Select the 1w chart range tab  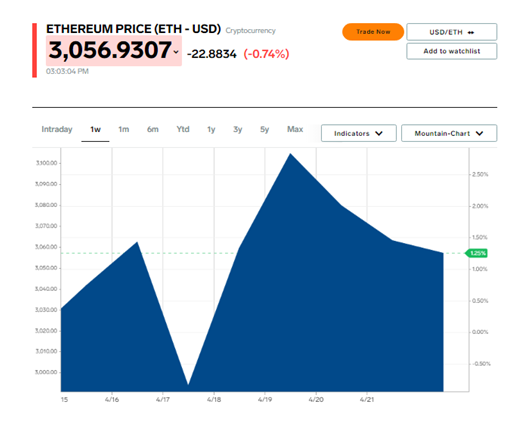95,129
